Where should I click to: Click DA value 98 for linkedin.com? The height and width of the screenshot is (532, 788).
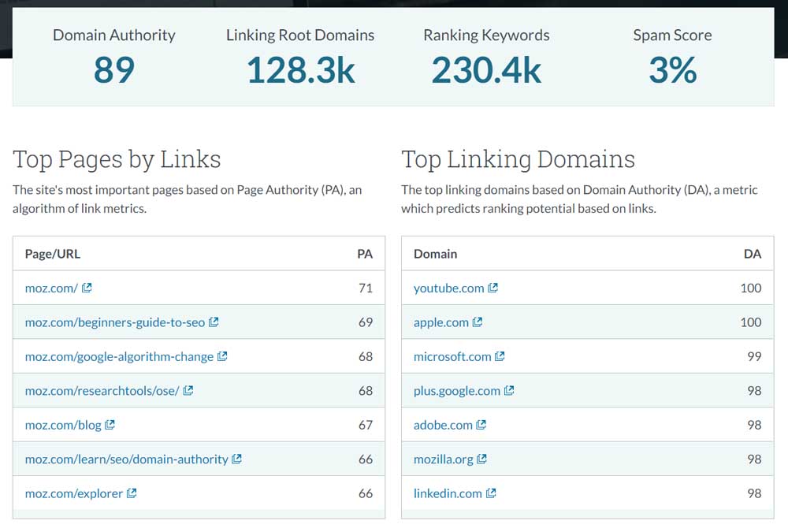754,493
